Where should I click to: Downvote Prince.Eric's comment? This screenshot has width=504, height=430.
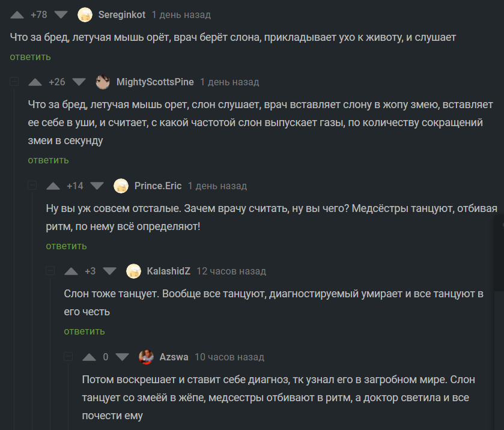(98, 186)
